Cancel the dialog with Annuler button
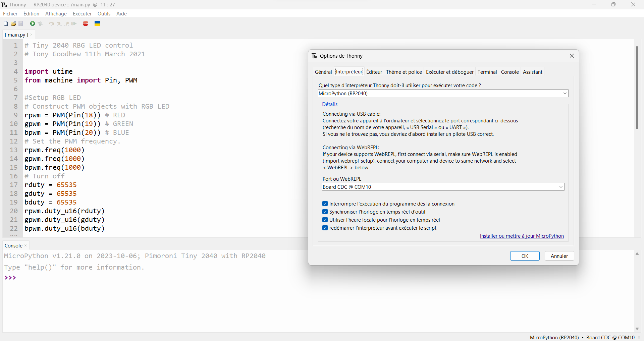644x341 pixels. [x=559, y=256]
